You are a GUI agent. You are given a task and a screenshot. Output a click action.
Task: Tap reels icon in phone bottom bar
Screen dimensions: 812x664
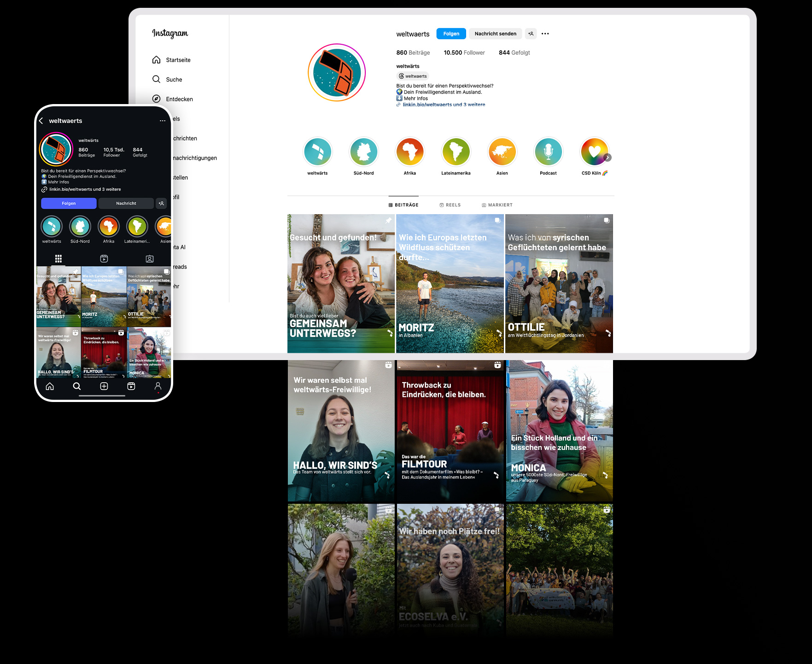pyautogui.click(x=131, y=386)
